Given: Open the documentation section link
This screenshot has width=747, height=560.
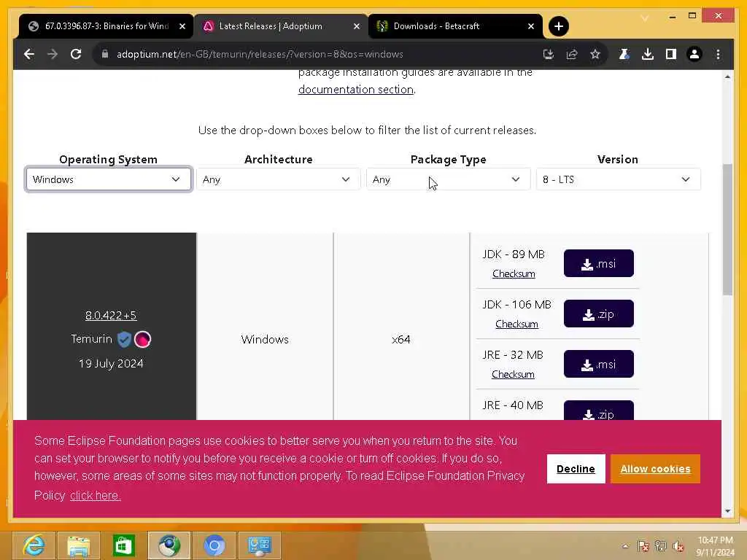Looking at the screenshot, I should (356, 90).
